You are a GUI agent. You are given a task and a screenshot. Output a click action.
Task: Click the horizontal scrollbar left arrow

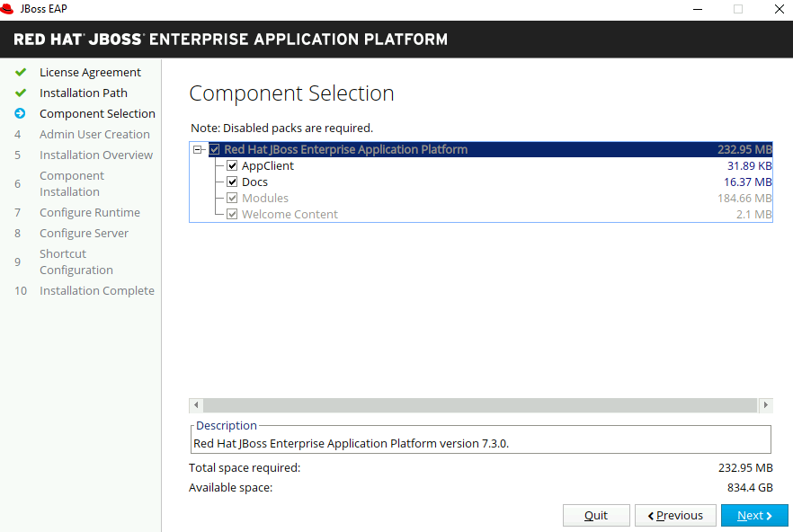coord(196,404)
